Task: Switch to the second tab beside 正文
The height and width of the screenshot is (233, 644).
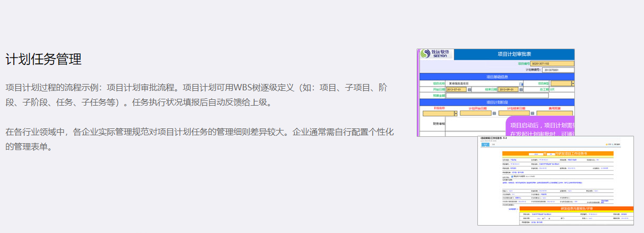Action: pyautogui.click(x=493, y=144)
